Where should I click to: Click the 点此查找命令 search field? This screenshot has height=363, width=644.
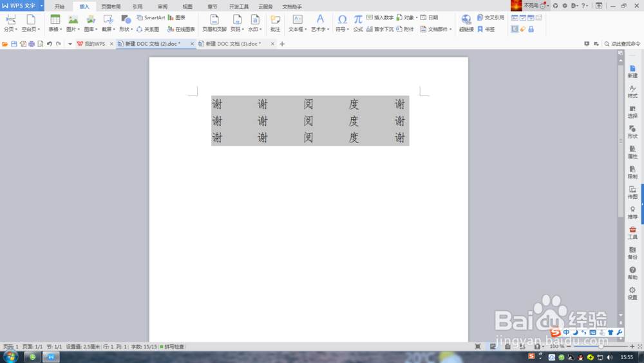click(622, 44)
